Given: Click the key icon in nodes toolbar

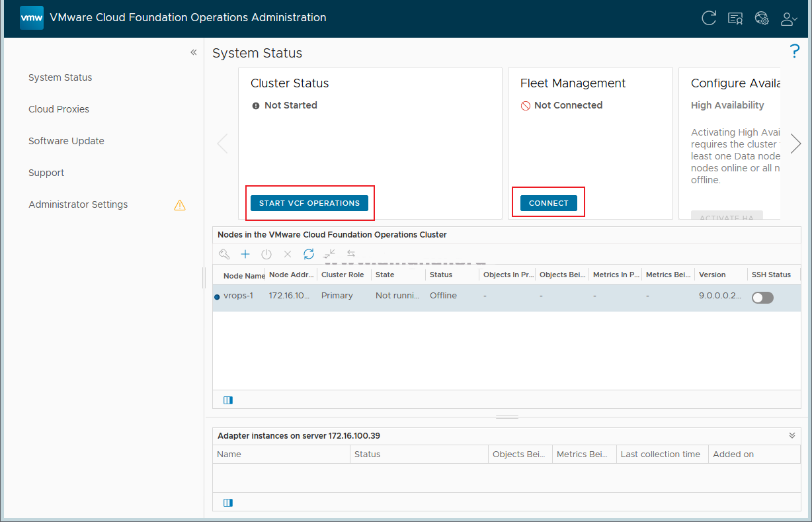Looking at the screenshot, I should (x=224, y=254).
